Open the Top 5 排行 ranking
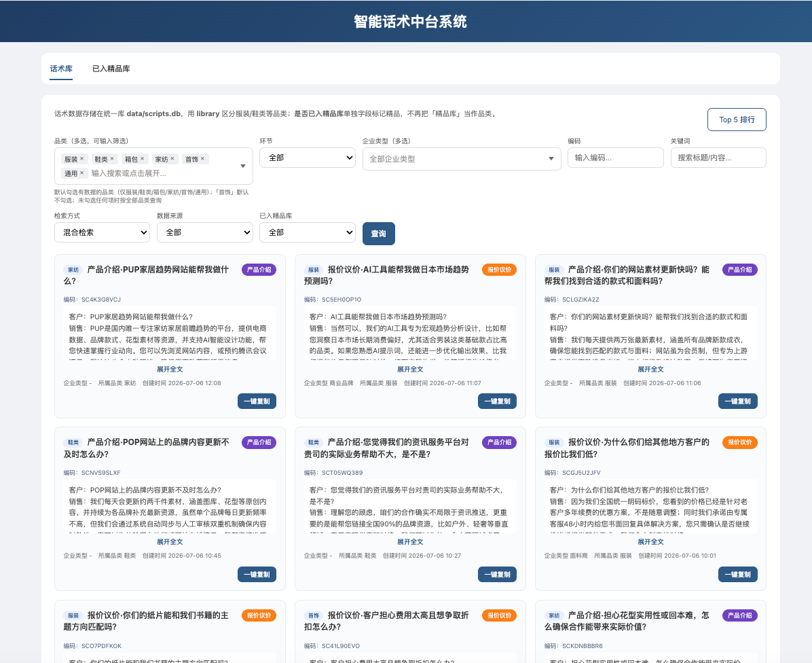Viewport: 812px width, 663px height. pyautogui.click(x=737, y=120)
